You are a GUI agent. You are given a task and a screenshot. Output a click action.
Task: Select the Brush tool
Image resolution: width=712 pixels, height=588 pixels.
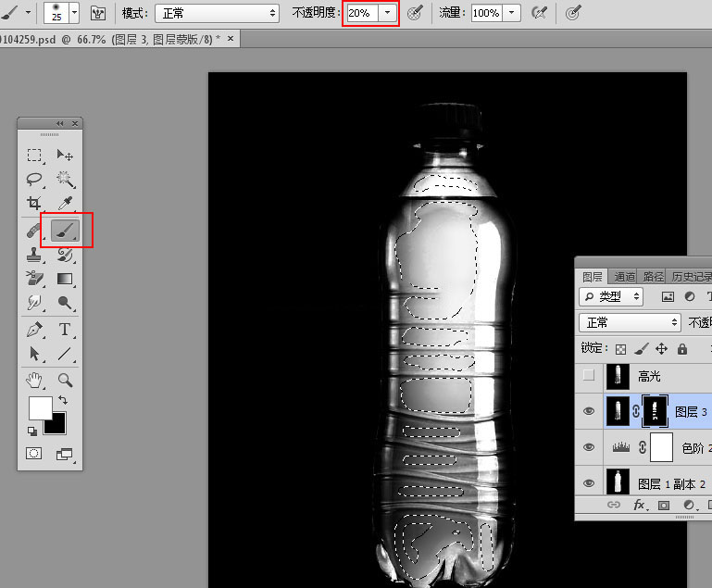point(65,230)
